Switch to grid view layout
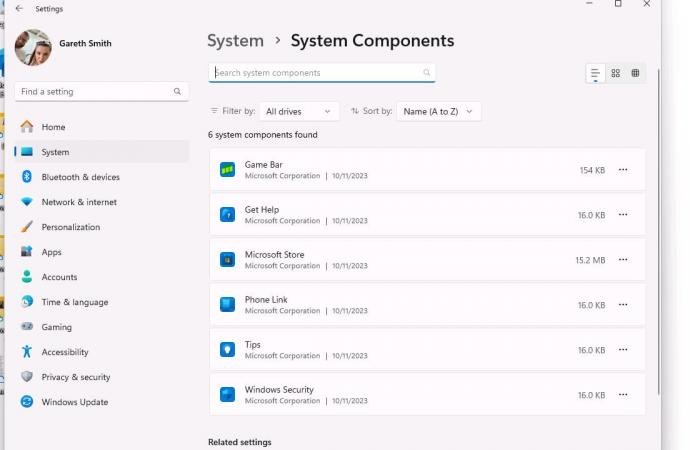Screen dimensions: 690x450 click(x=615, y=73)
